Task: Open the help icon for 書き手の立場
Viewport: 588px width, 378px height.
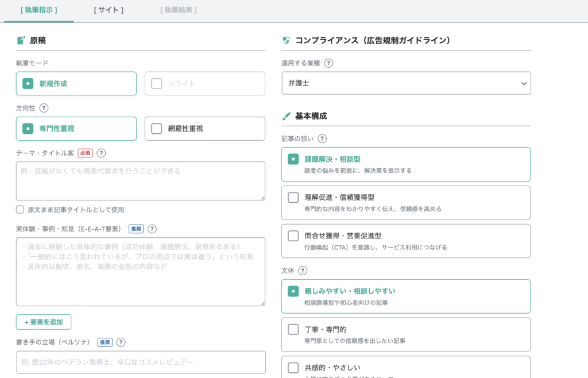Action: click(120, 342)
